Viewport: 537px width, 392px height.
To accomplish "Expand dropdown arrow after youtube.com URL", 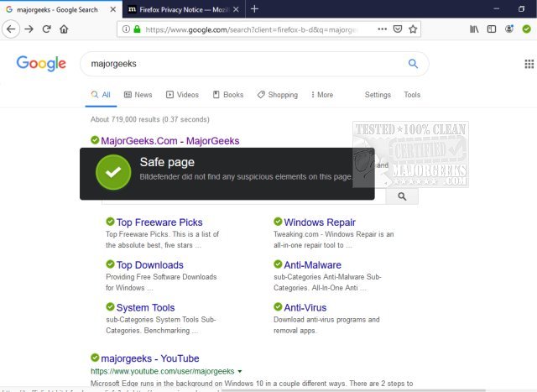I will click(x=240, y=372).
